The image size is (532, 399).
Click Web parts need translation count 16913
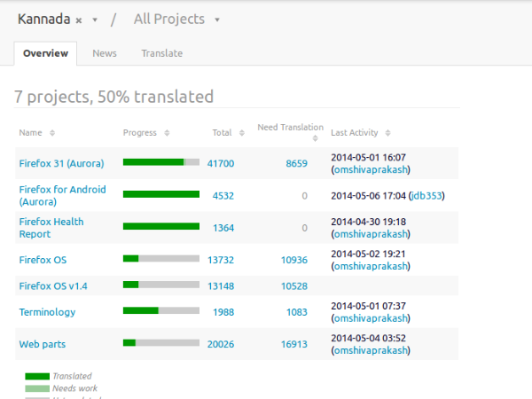[293, 344]
